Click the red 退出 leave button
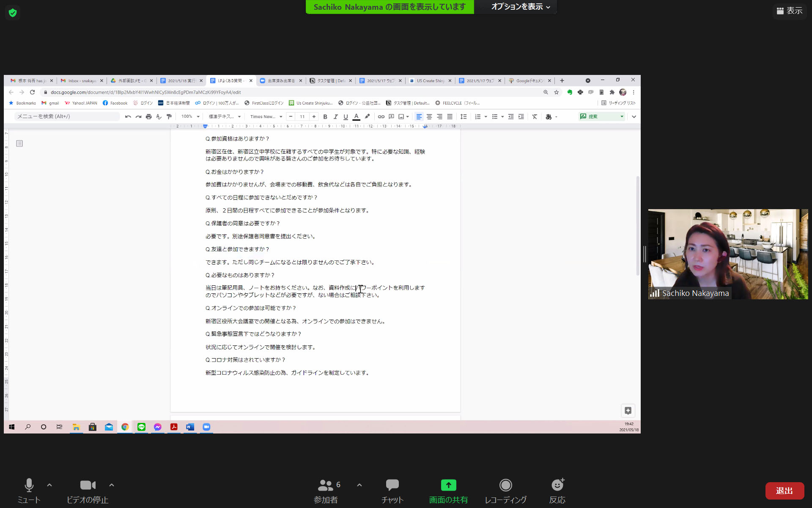 tap(784, 491)
